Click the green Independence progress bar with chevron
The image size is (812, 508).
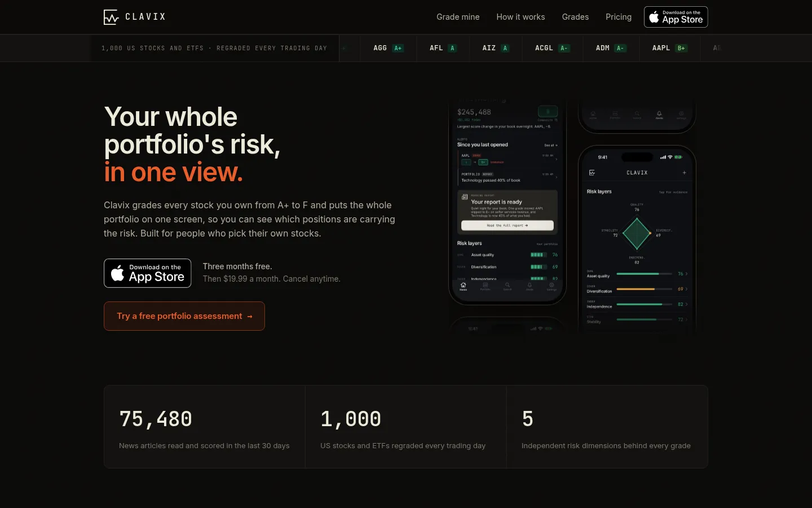(645, 304)
